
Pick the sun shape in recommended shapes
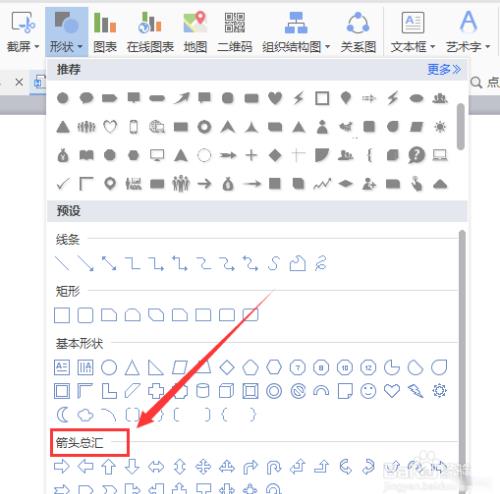tap(440, 127)
